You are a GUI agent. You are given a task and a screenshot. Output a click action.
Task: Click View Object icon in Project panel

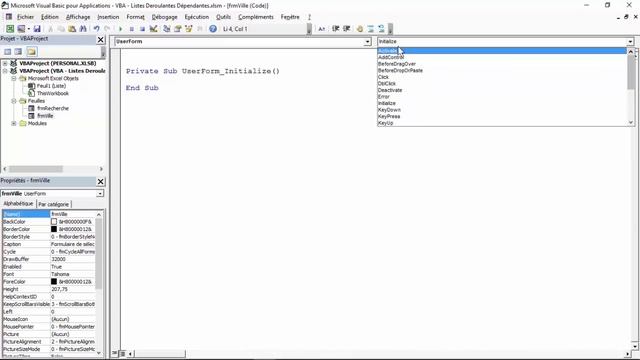tap(18, 51)
